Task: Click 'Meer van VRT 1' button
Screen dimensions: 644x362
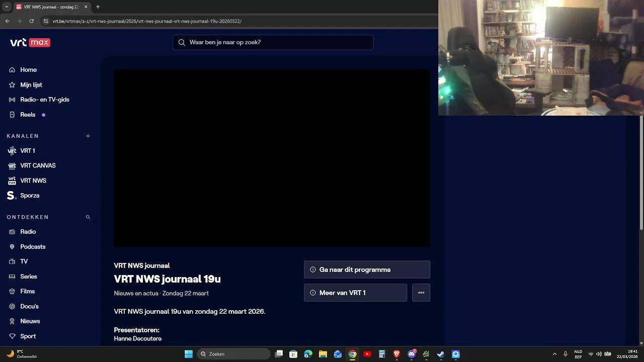Action: coord(355,293)
